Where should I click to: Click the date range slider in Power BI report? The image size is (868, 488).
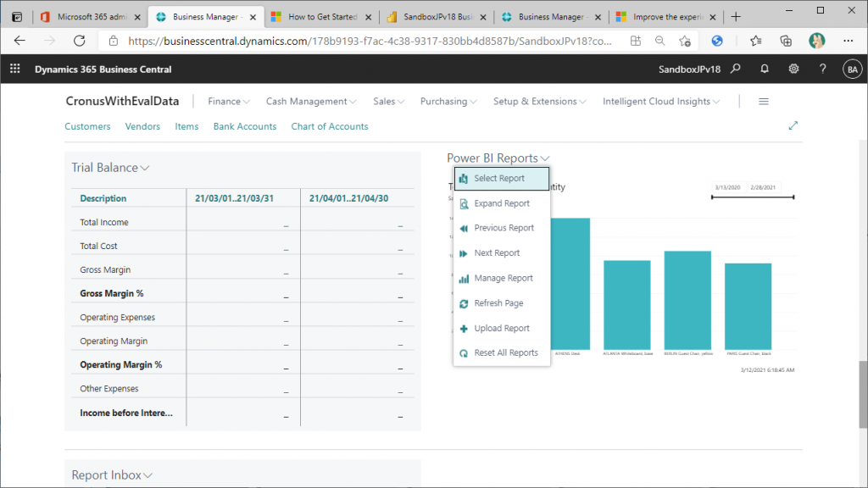click(753, 197)
